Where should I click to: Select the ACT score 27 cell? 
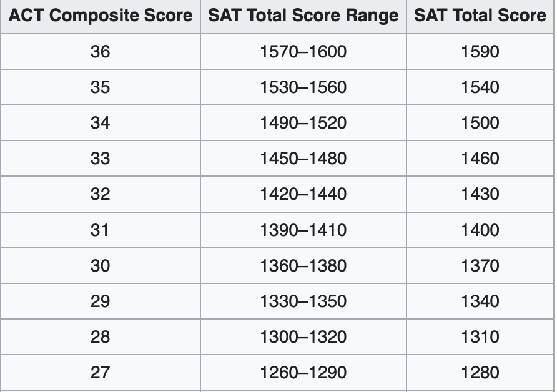101,373
